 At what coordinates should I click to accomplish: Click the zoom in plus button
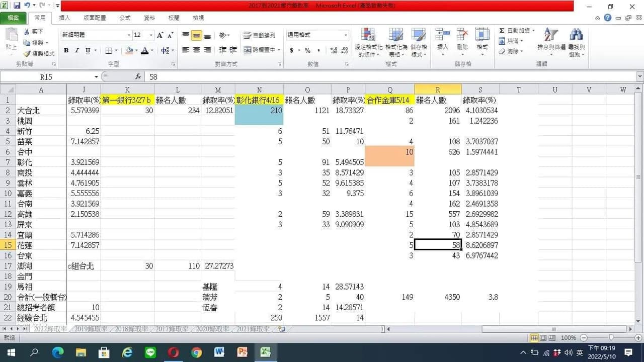638,338
